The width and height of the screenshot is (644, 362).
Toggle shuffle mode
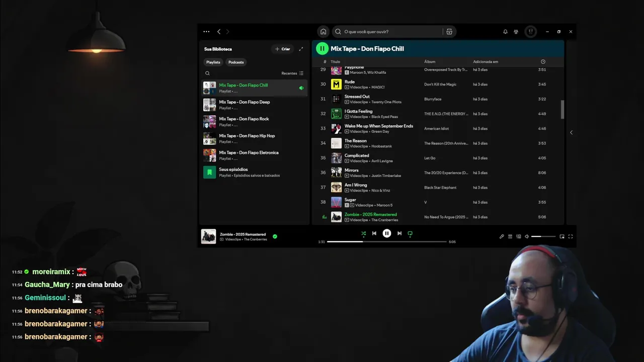coord(363,233)
